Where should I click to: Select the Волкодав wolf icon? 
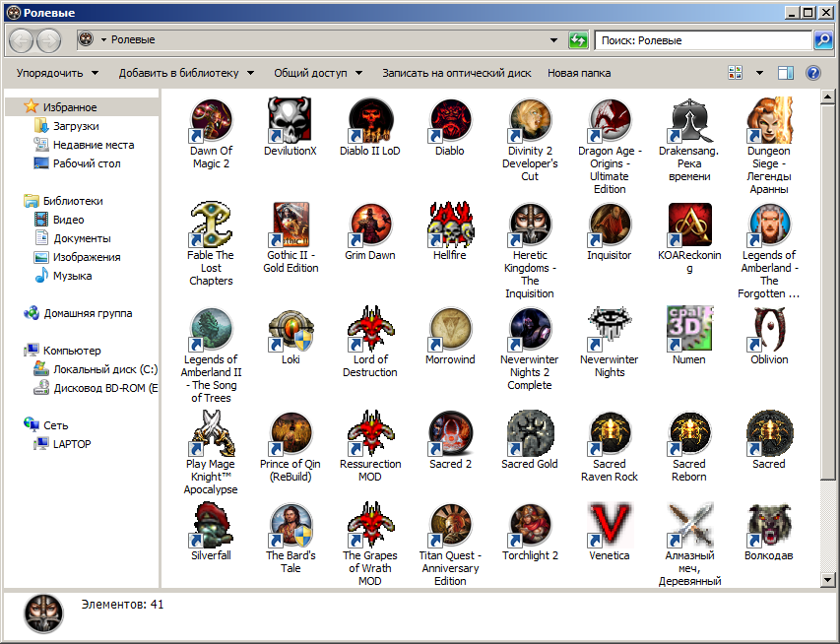769,525
